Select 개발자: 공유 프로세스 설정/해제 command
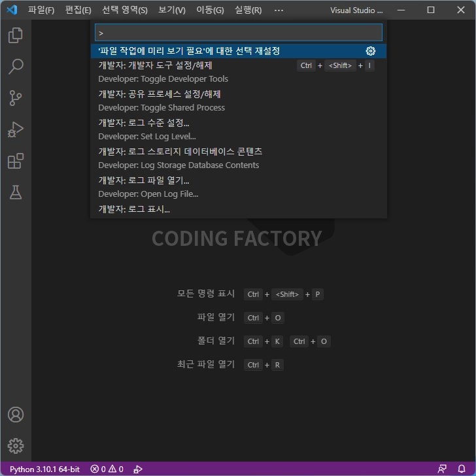 pyautogui.click(x=238, y=101)
